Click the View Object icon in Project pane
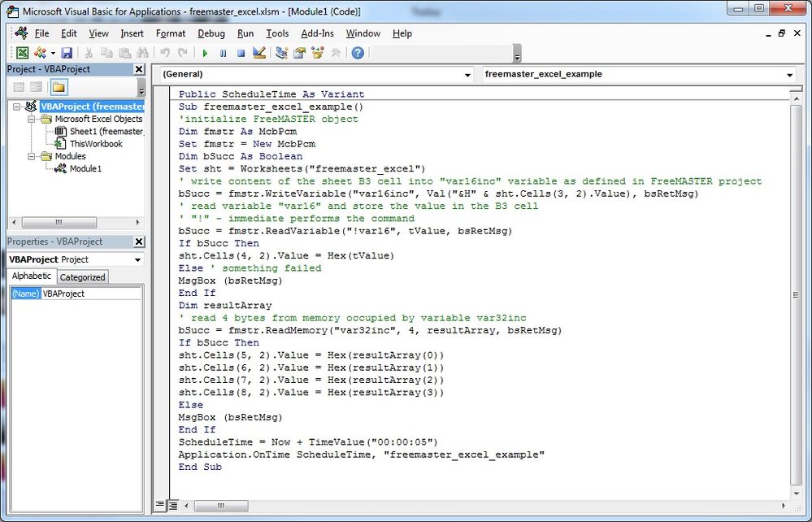The width and height of the screenshot is (812, 522). [36, 87]
